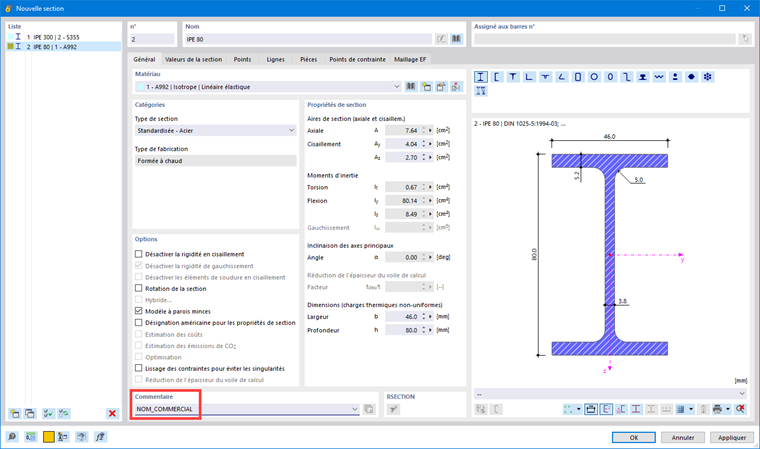Screen dimensions: 760x449
Task: Select the T-section shape icon
Action: pyautogui.click(x=513, y=77)
